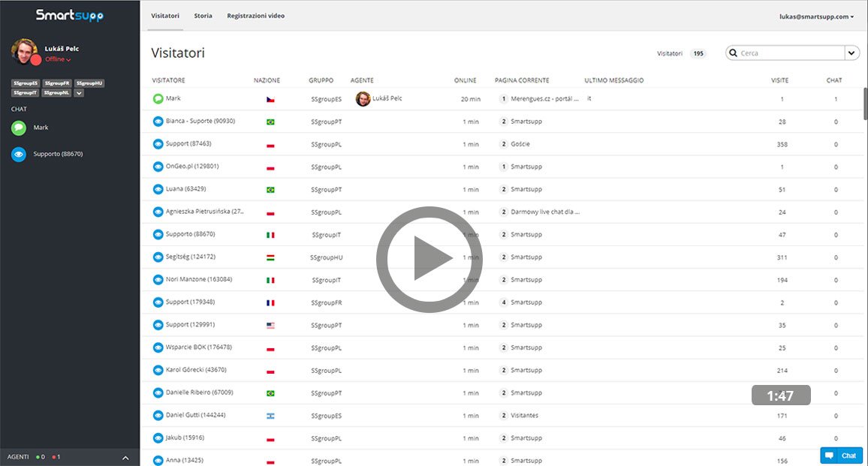Click eye icon for Nori Manzone row
The height and width of the screenshot is (466, 868).
tap(158, 280)
